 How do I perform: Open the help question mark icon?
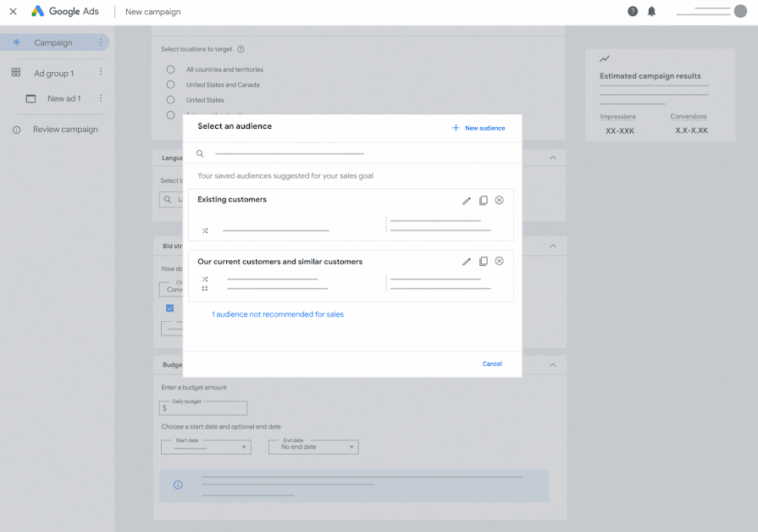point(633,11)
